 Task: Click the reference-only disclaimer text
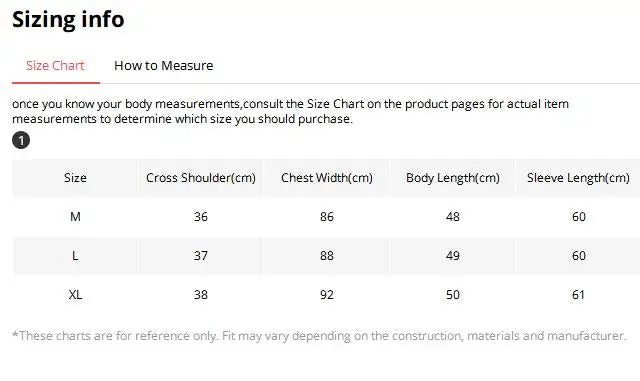click(x=319, y=336)
